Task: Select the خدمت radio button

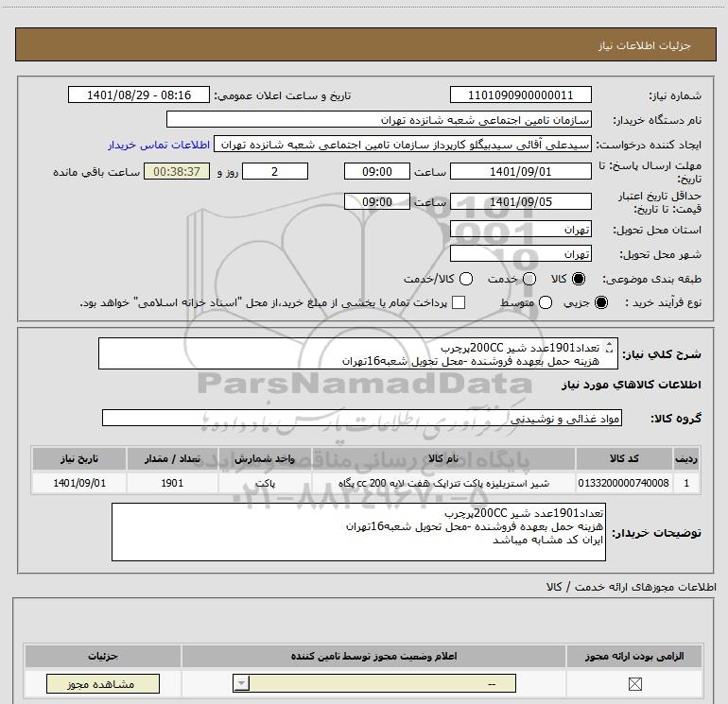Action: (529, 279)
